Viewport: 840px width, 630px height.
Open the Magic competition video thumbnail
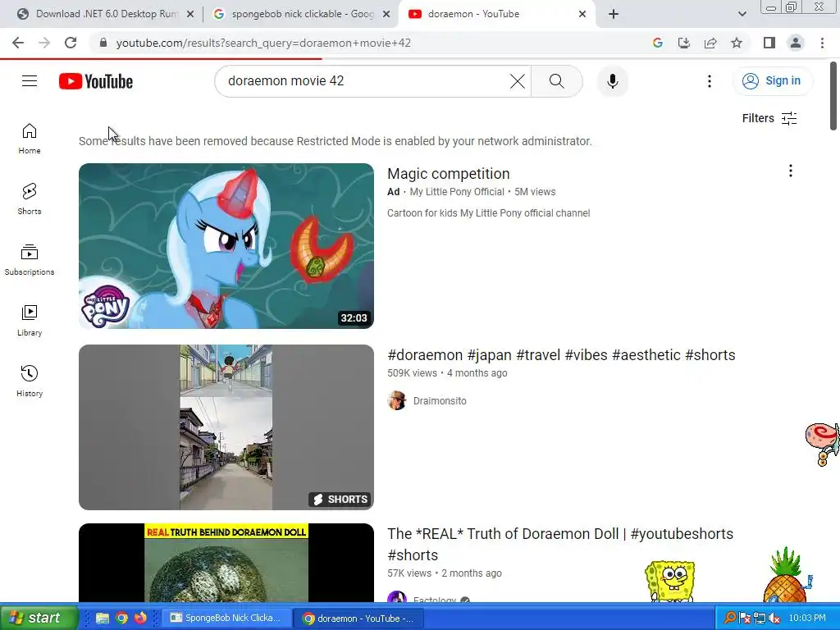coord(226,246)
